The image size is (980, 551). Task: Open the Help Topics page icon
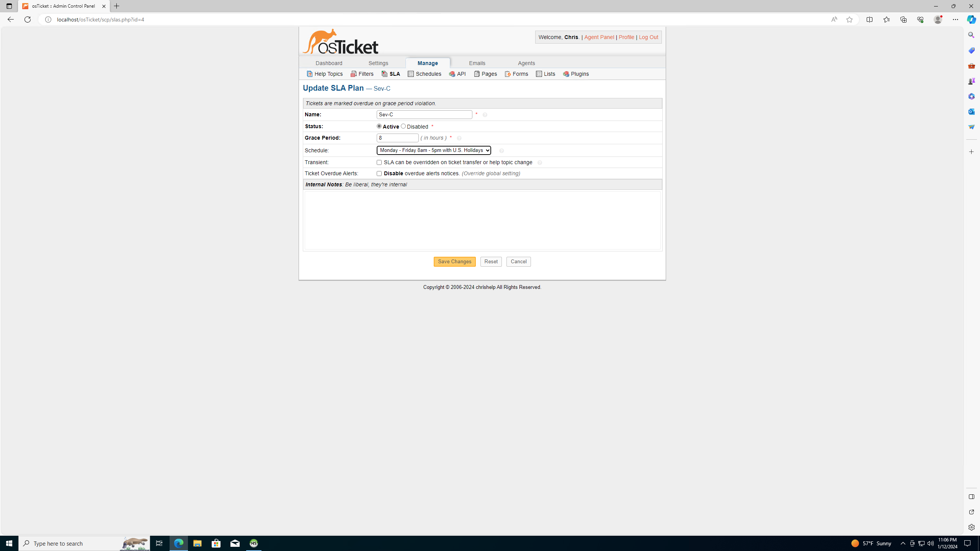309,74
